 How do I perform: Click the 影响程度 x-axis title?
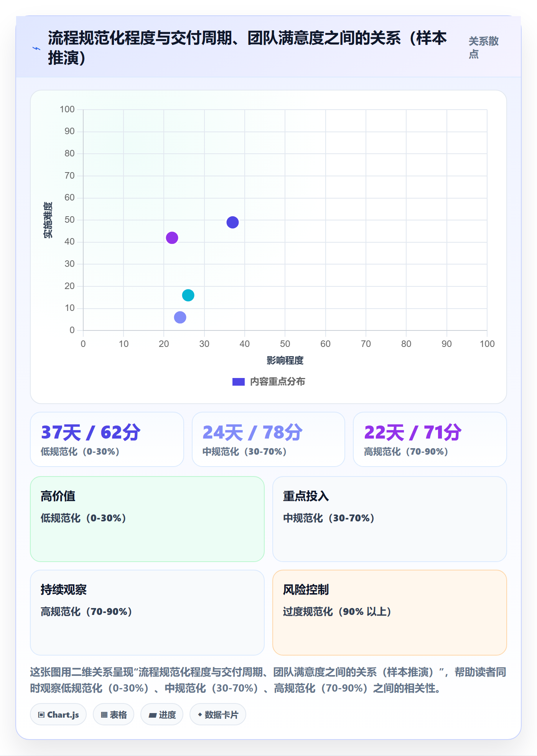(285, 360)
